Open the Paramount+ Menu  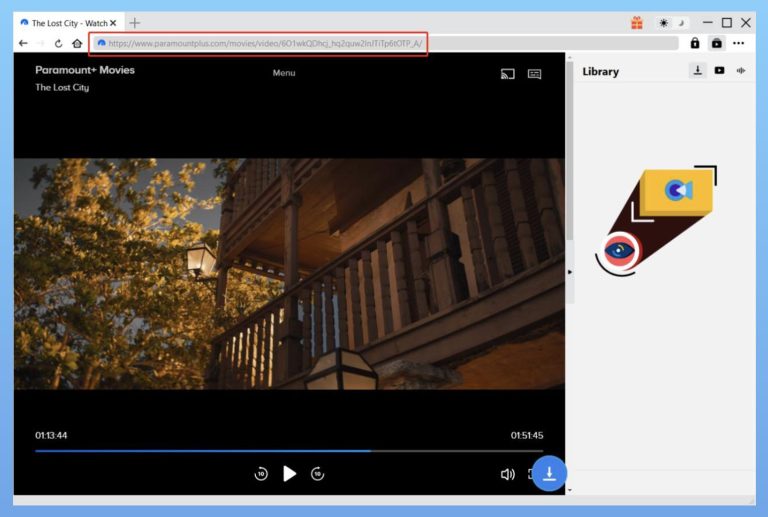point(284,73)
